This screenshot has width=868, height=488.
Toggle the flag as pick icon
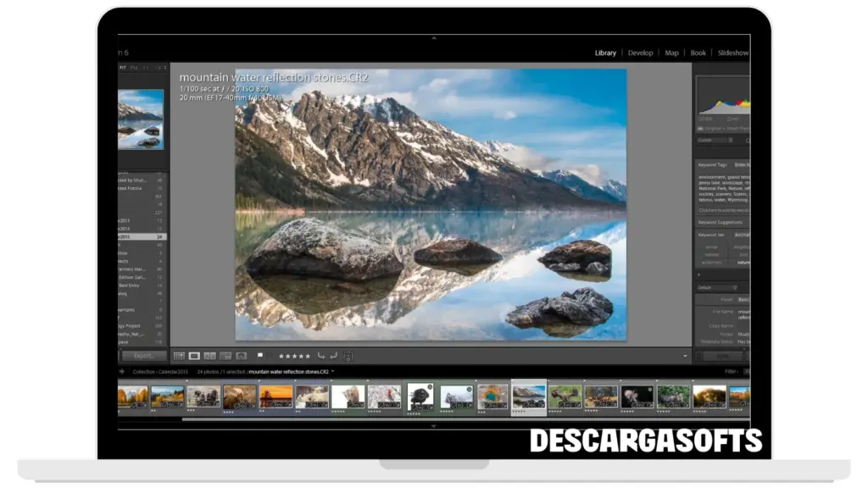[x=260, y=356]
